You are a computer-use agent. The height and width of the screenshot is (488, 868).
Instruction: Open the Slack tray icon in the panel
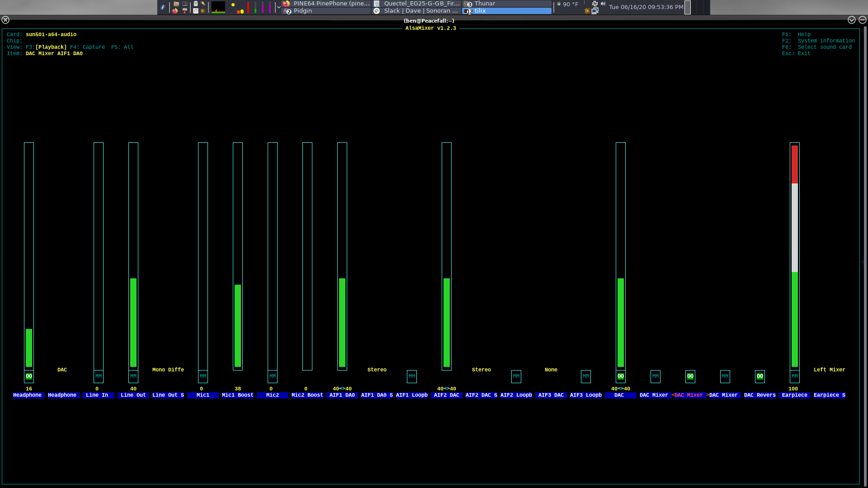pos(595,4)
